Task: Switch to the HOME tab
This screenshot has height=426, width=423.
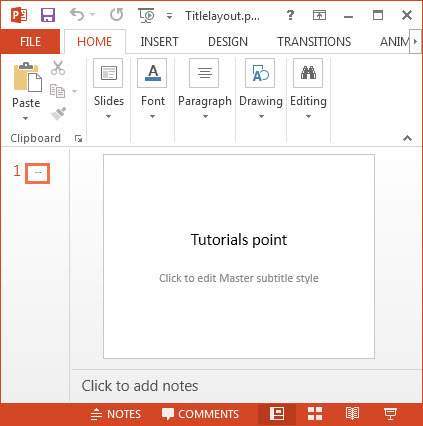Action: pyautogui.click(x=95, y=42)
